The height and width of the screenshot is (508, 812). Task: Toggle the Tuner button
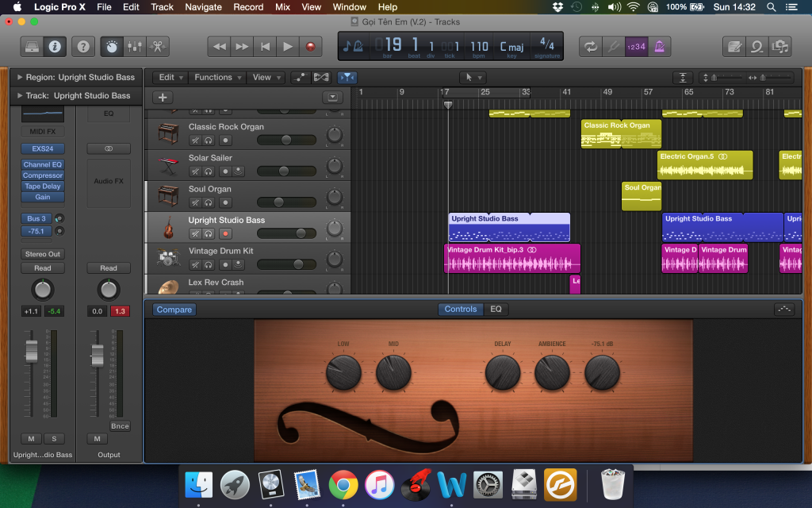(613, 47)
